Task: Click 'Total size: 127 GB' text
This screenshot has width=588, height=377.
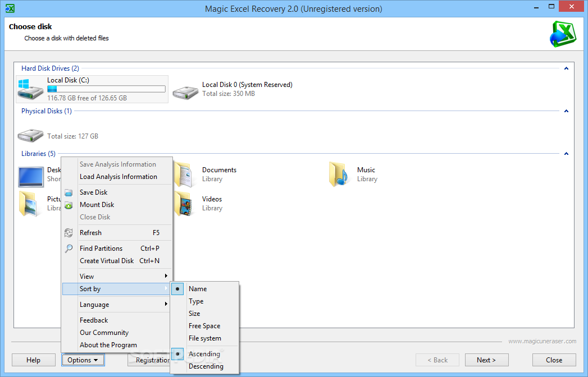Action: click(73, 136)
